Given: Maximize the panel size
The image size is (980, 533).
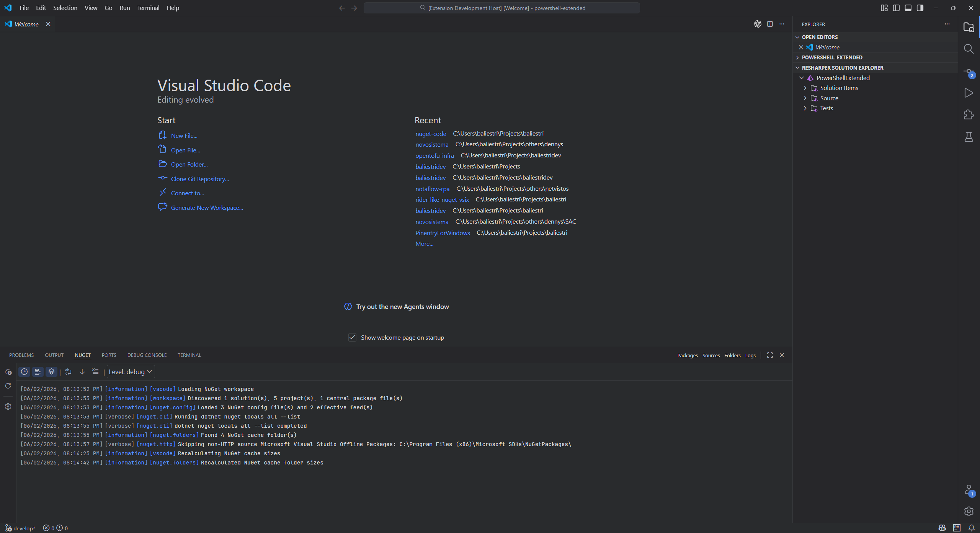Looking at the screenshot, I should (x=770, y=355).
